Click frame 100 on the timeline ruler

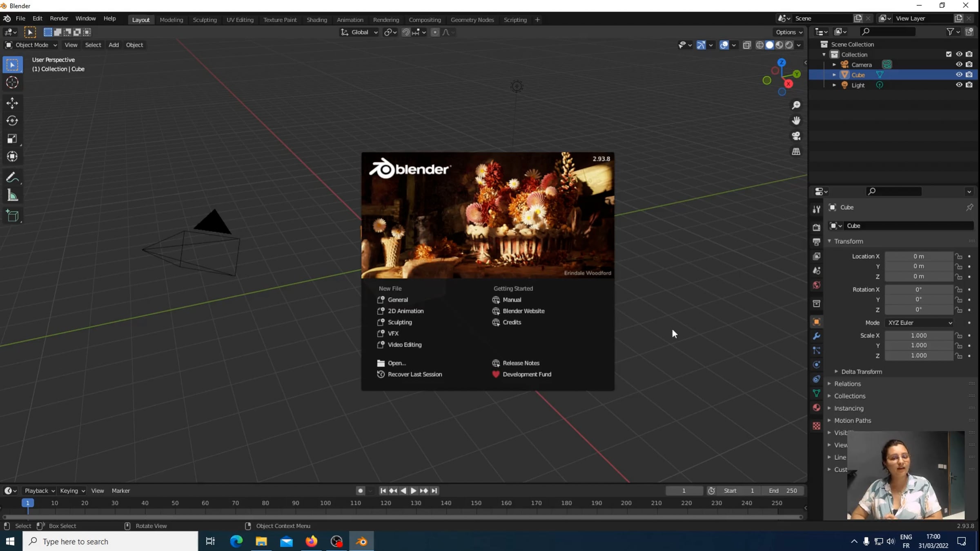coord(325,503)
